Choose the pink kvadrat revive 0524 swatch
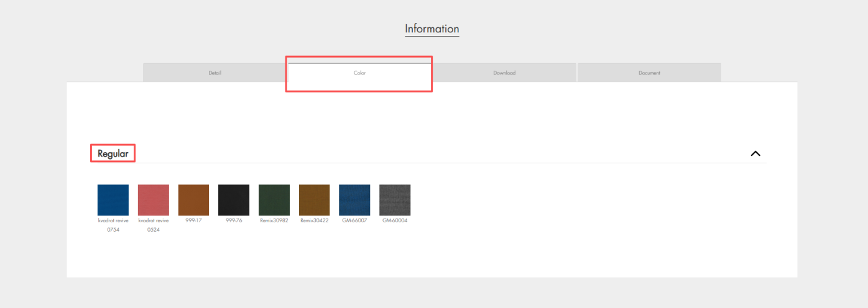The height and width of the screenshot is (308, 868). pyautogui.click(x=154, y=200)
